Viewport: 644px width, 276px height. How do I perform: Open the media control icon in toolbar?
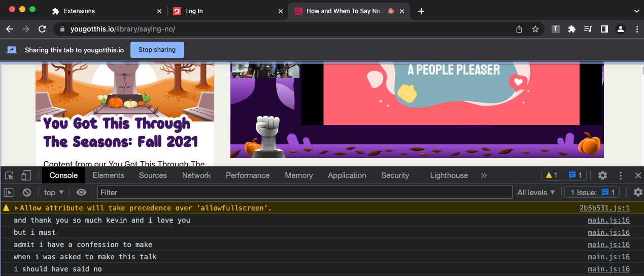tap(588, 29)
